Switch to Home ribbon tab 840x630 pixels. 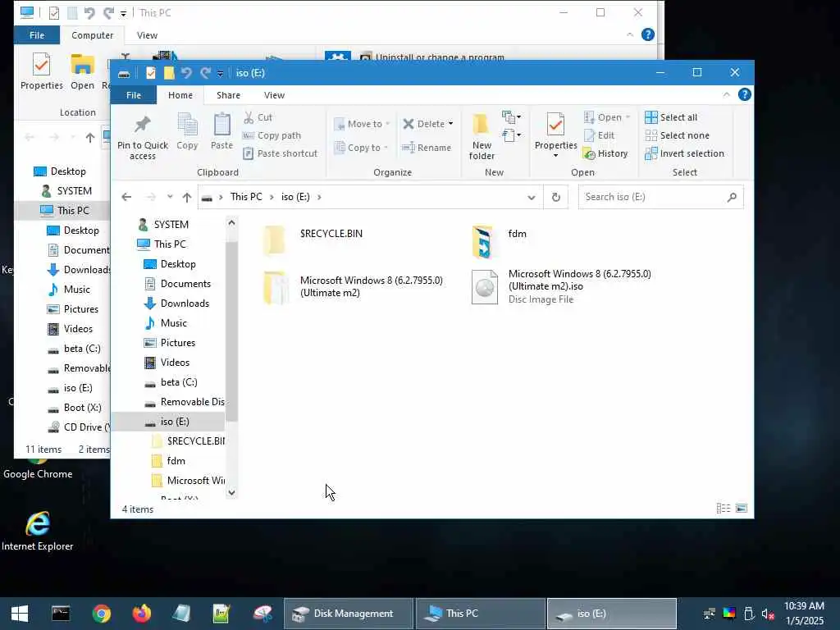point(180,95)
